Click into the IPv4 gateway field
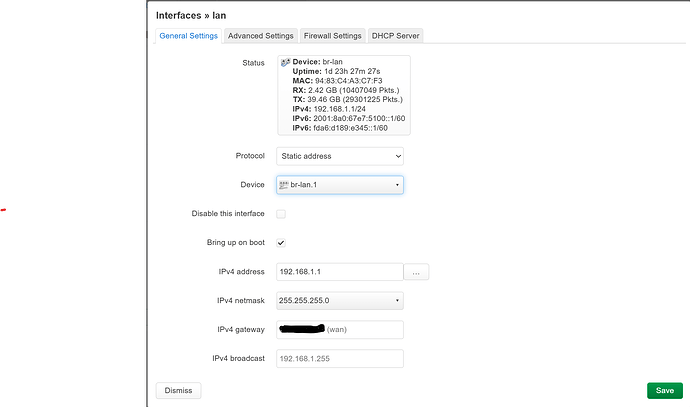Viewport: 690px width, 407px height. pos(340,330)
